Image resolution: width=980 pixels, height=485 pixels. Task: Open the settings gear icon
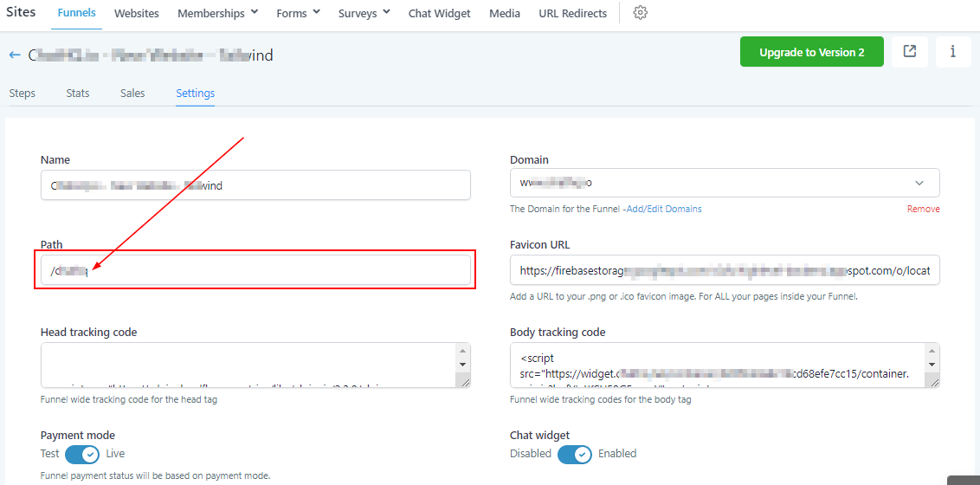coord(641,13)
